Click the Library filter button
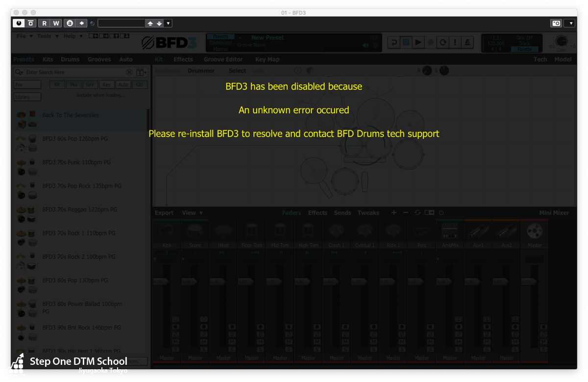 click(27, 97)
